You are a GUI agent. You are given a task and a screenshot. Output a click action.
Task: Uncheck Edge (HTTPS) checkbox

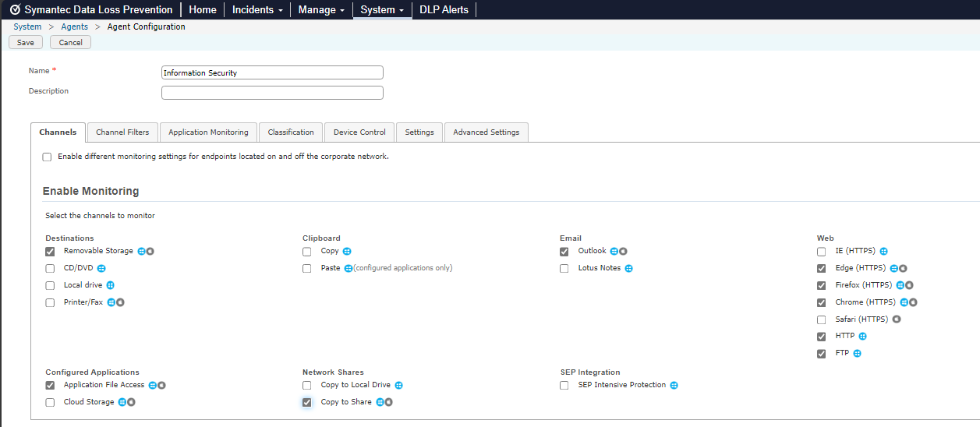[x=822, y=269]
